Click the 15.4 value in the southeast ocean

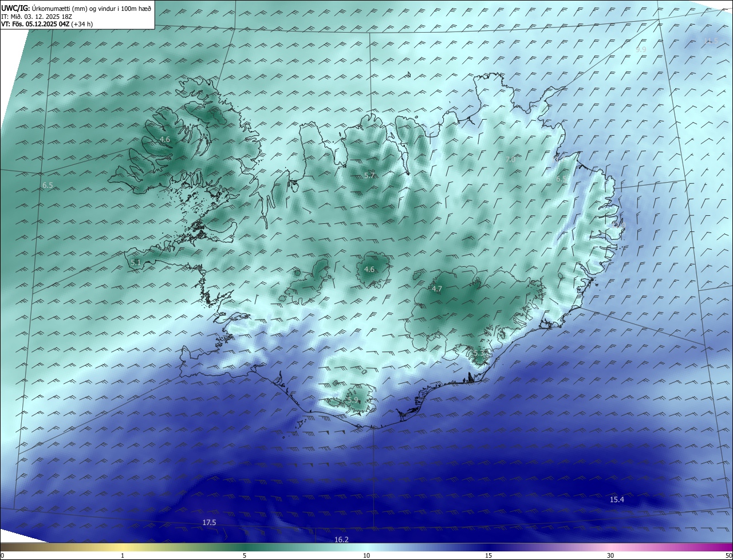click(x=617, y=500)
